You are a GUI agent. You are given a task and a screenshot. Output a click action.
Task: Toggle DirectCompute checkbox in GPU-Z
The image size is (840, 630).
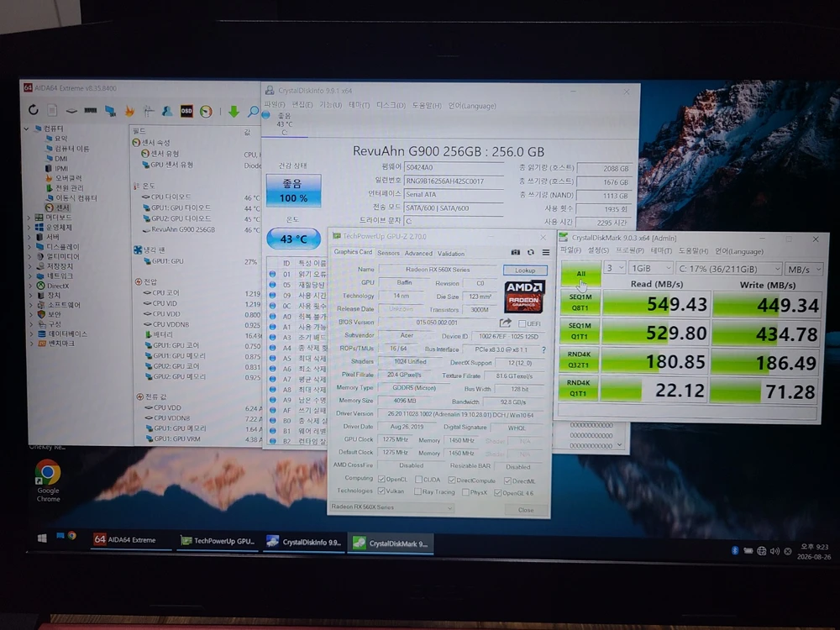point(452,480)
